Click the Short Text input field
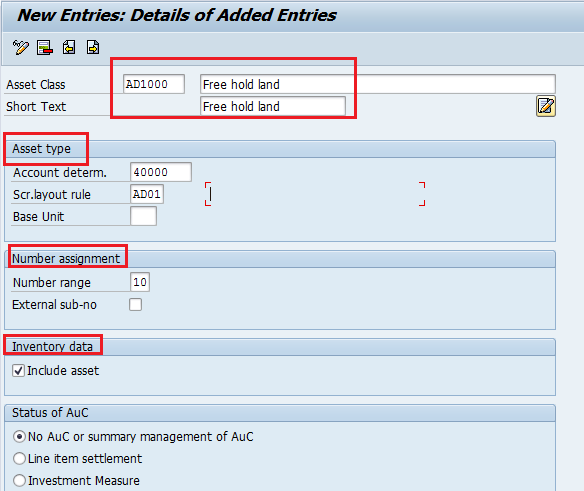584x491 pixels. pos(273,107)
